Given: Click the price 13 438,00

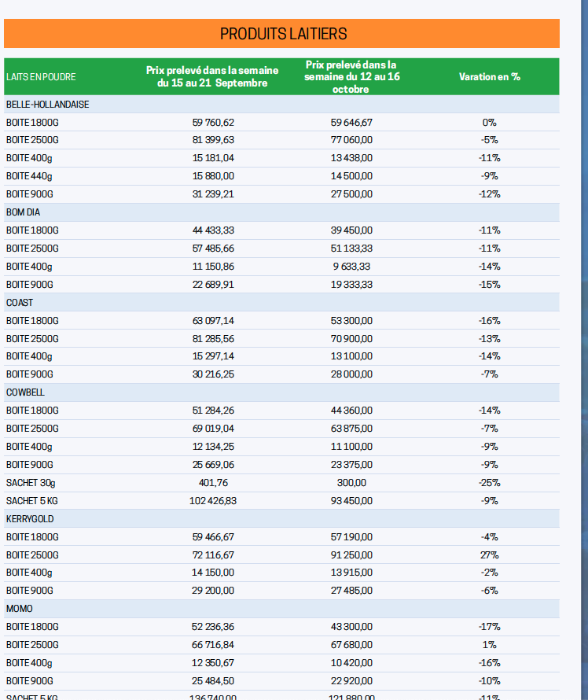Looking at the screenshot, I should pos(351,158).
